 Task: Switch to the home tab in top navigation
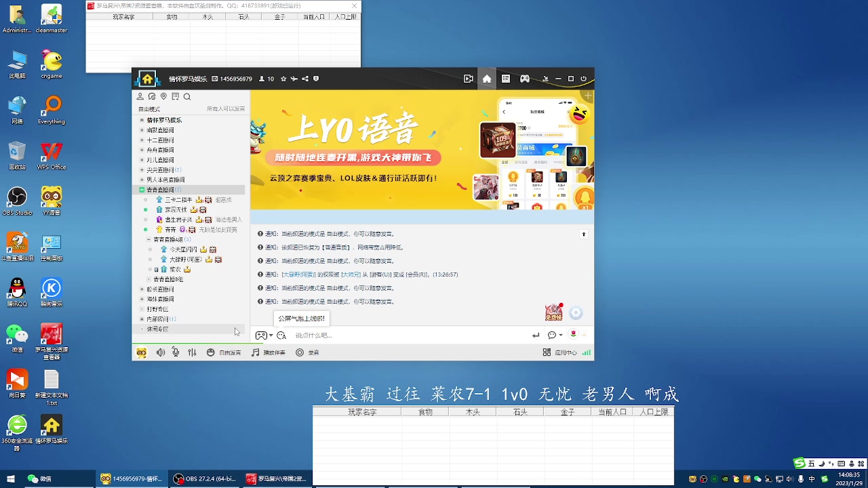click(486, 79)
